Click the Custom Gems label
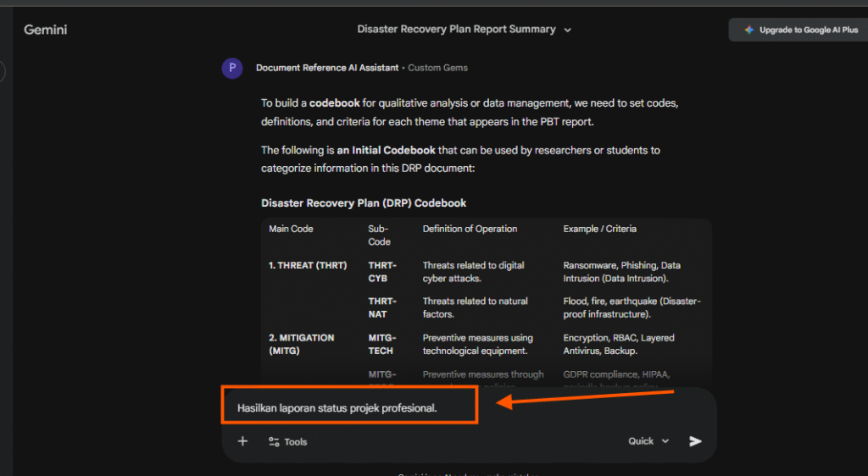 pyautogui.click(x=438, y=68)
